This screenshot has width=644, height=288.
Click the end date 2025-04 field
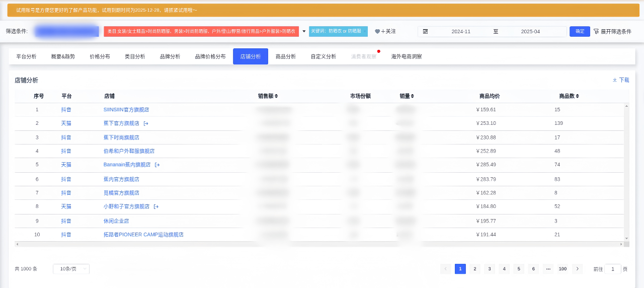530,31
